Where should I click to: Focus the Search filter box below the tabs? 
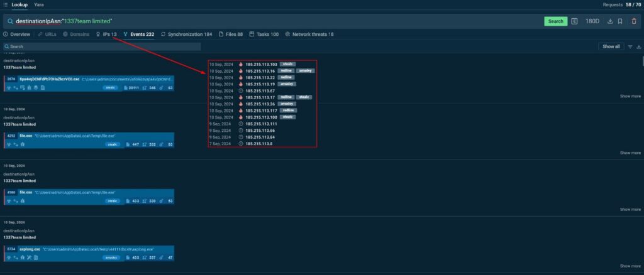coord(102,46)
